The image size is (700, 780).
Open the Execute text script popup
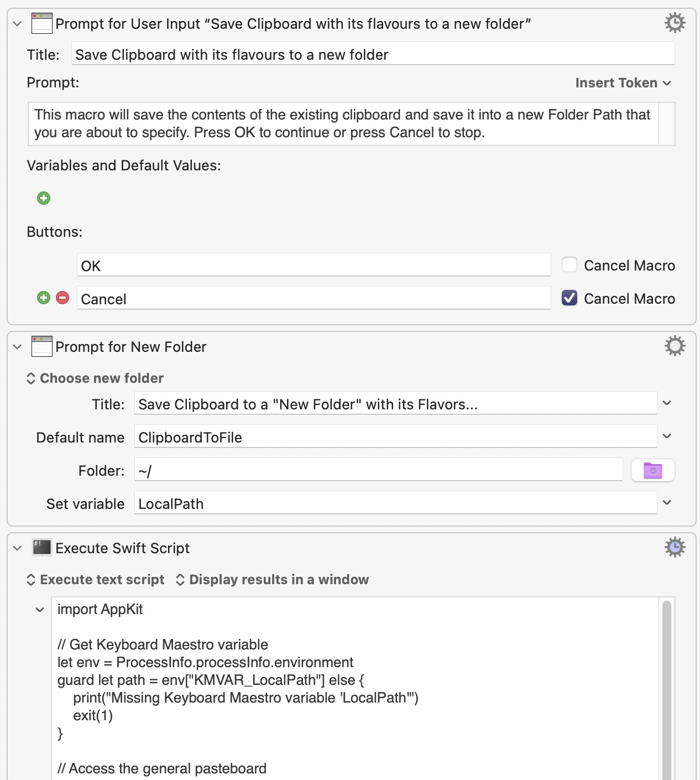pyautogui.click(x=96, y=580)
